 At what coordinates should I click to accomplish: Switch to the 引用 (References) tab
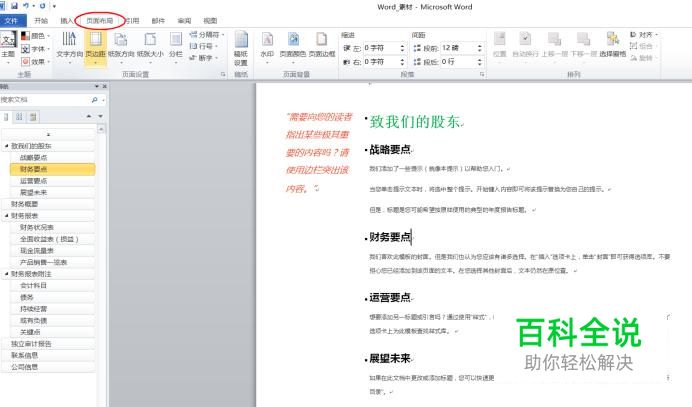tap(132, 21)
